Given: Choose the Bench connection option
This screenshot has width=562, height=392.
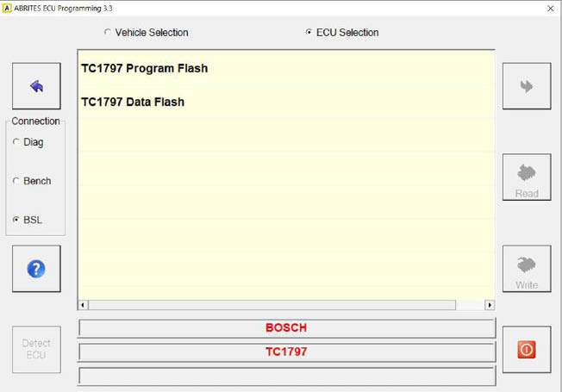Looking at the screenshot, I should (16, 181).
